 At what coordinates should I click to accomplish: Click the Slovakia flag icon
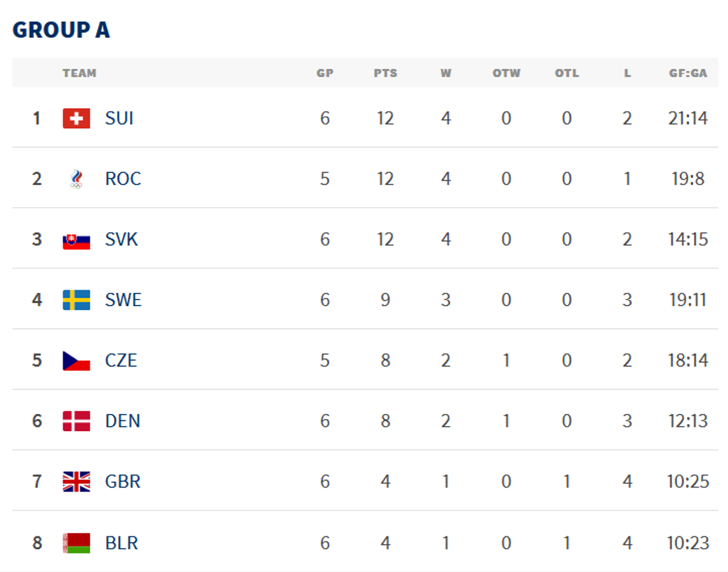[76, 240]
